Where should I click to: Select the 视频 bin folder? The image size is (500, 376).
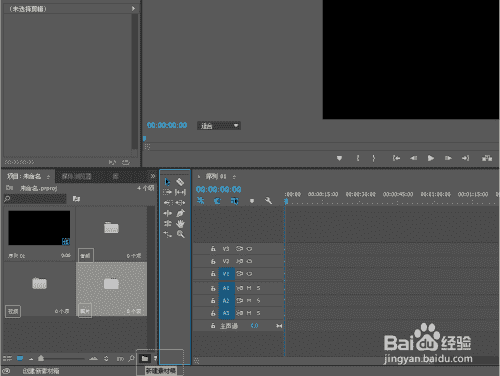point(39,283)
